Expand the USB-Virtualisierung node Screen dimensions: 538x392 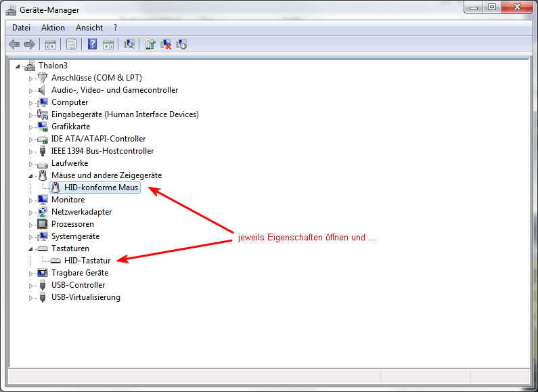coord(30,299)
